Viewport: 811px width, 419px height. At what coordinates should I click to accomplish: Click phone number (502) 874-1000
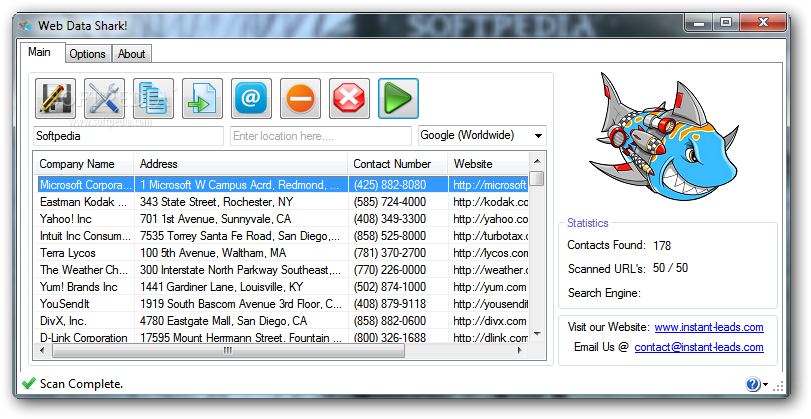point(389,287)
